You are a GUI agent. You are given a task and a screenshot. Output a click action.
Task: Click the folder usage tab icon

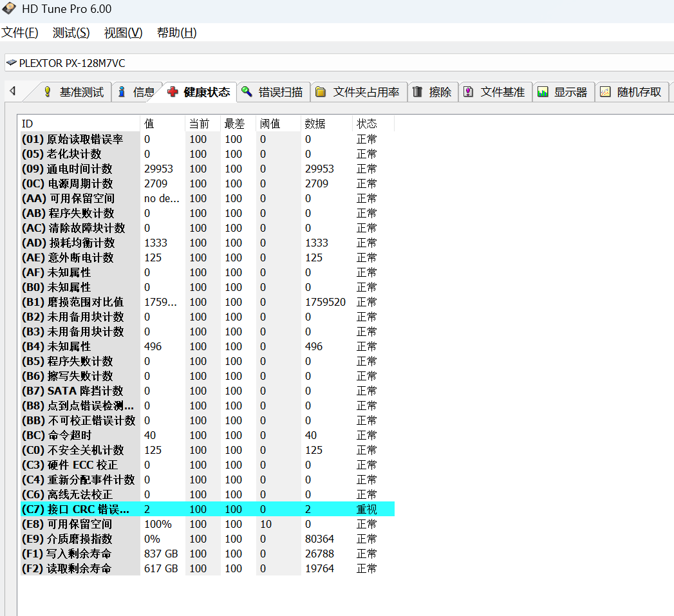321,91
